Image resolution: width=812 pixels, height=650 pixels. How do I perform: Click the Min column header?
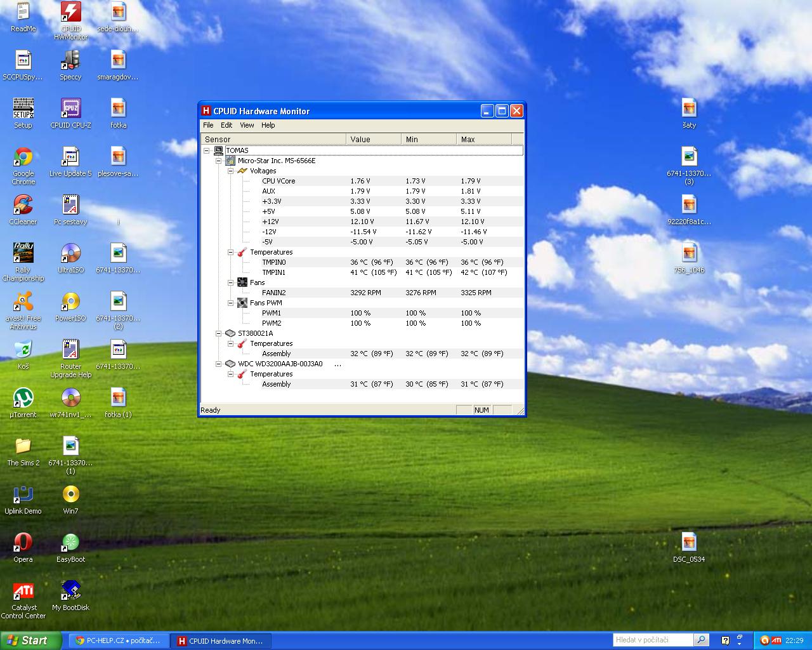tap(429, 139)
